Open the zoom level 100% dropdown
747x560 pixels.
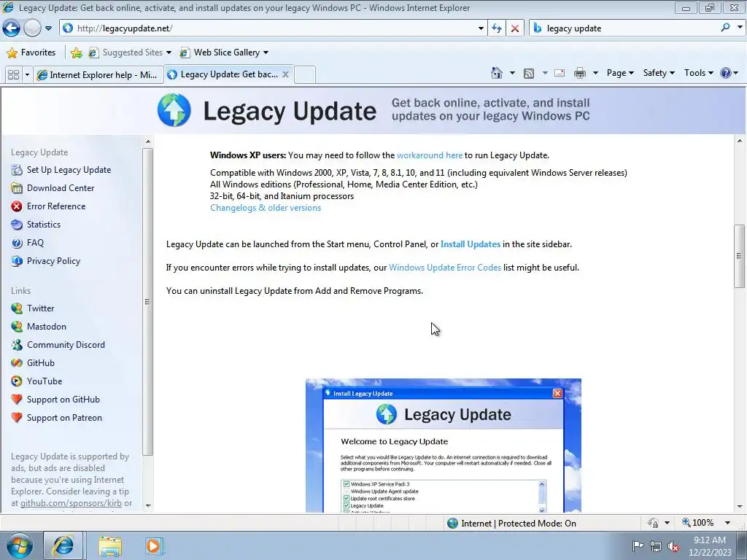(x=727, y=523)
